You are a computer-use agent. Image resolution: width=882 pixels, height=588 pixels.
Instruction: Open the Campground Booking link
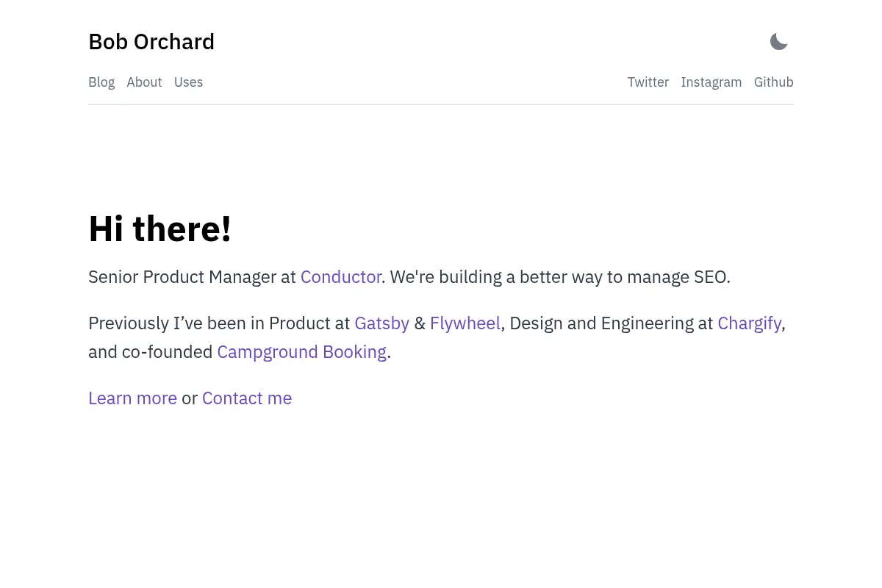tap(302, 352)
